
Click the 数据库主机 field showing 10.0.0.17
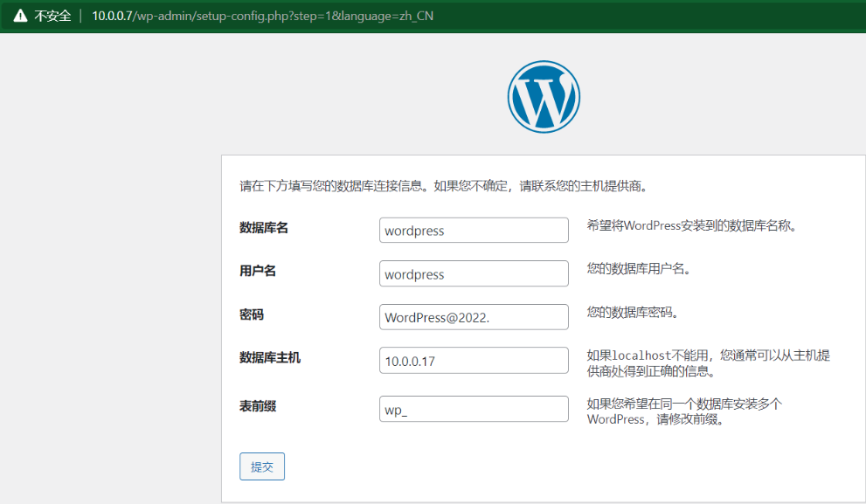[474, 361]
